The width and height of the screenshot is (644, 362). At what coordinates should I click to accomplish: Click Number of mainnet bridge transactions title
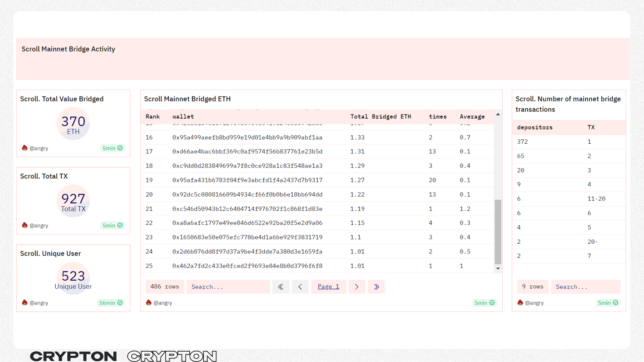pos(568,104)
